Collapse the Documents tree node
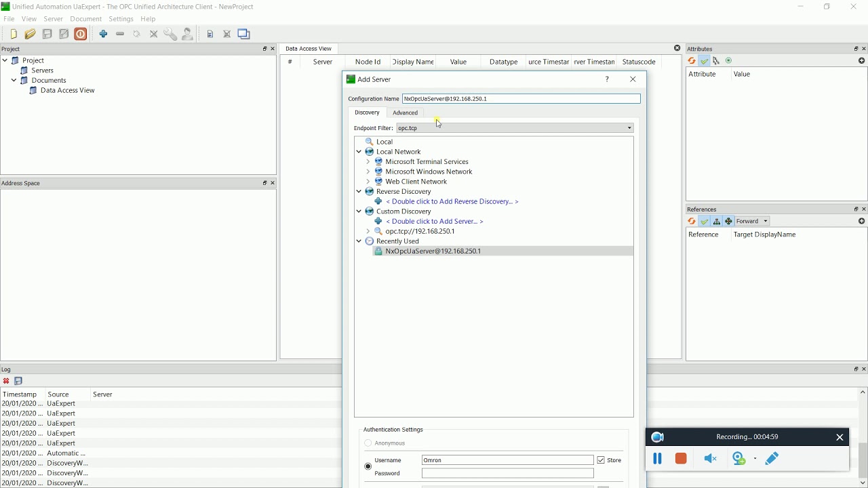This screenshot has height=488, width=868. pos(14,80)
